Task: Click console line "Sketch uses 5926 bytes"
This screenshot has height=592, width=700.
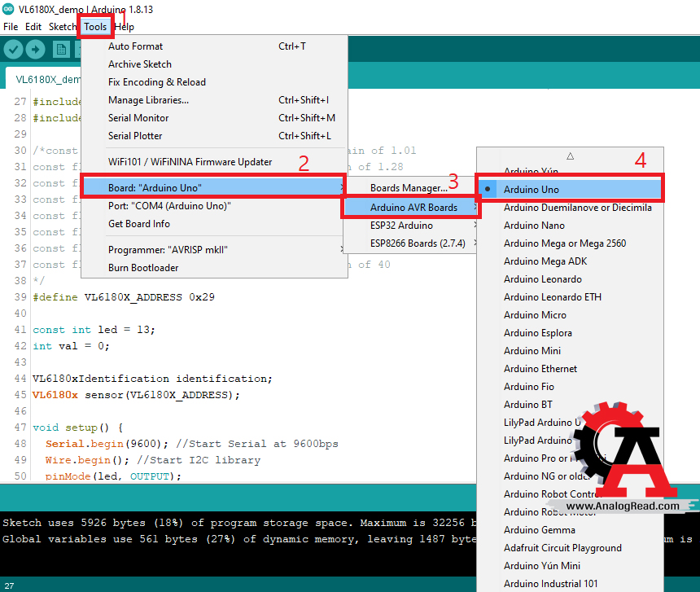Action: pos(238,523)
